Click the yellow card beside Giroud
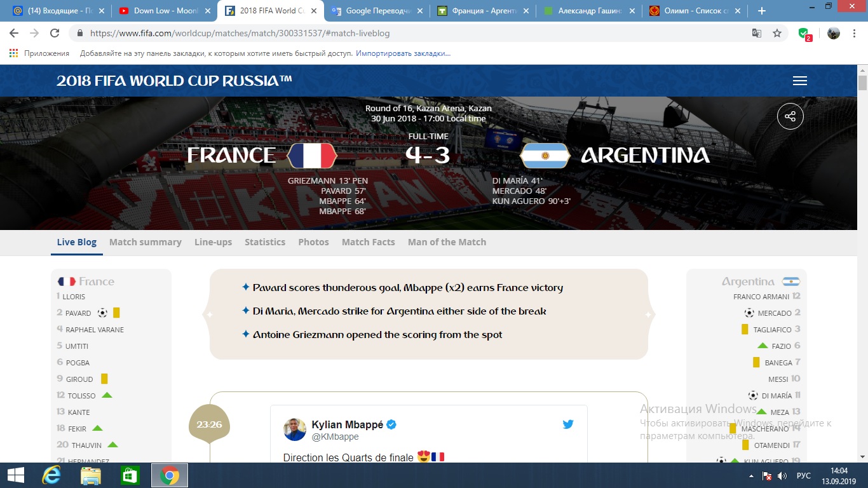This screenshot has width=868, height=488. click(104, 379)
